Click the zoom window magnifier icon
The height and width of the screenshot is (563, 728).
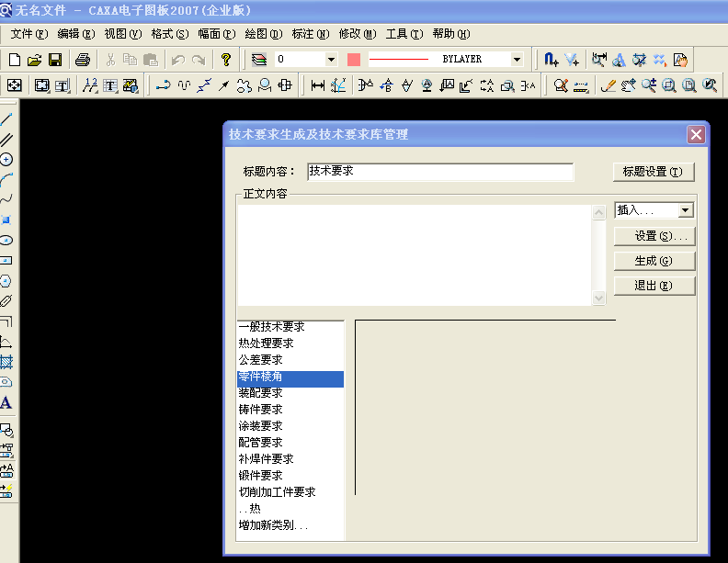(669, 85)
